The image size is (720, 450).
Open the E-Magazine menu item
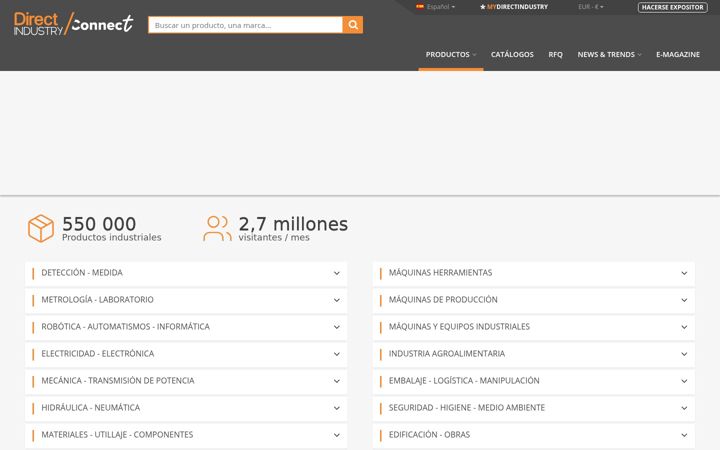pyautogui.click(x=678, y=54)
